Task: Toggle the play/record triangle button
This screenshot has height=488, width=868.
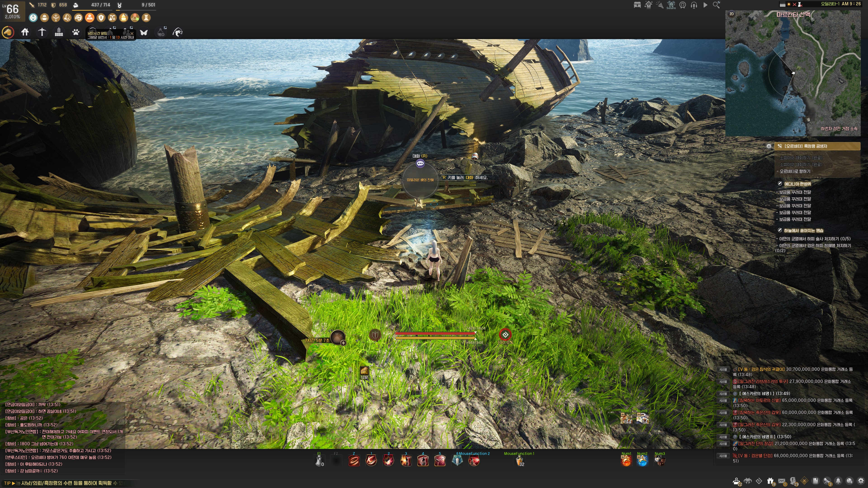Action: click(x=705, y=5)
